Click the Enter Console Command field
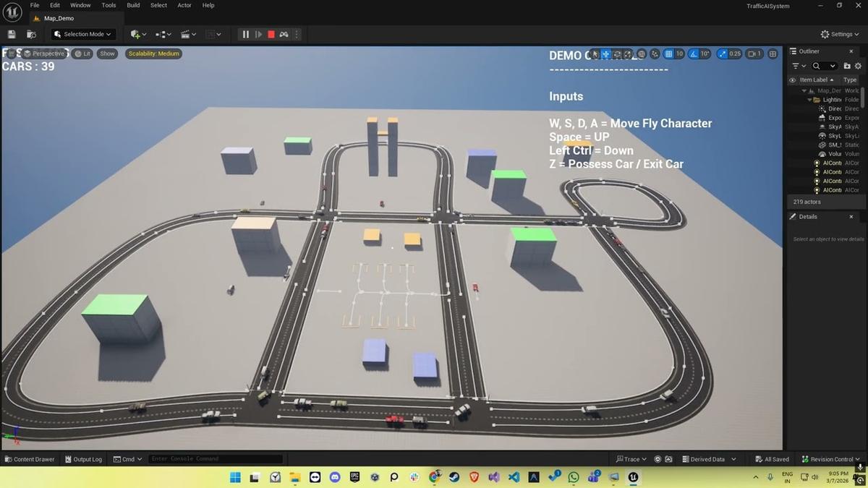The height and width of the screenshot is (488, 868). point(216,459)
